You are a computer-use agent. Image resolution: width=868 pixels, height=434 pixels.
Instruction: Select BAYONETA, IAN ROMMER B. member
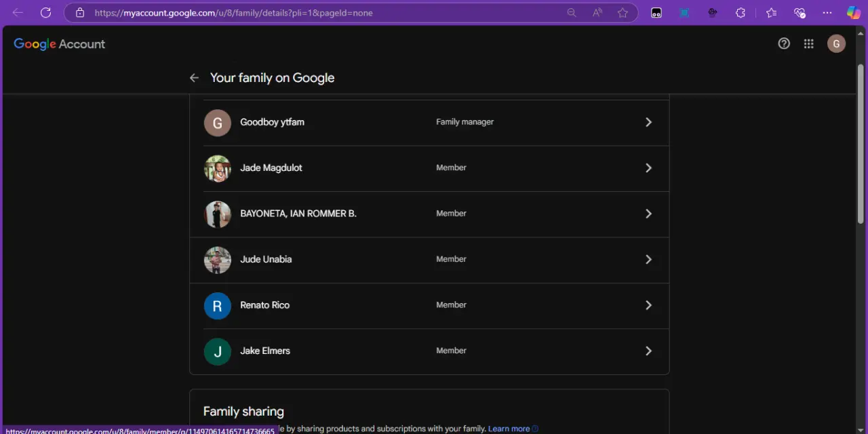pos(429,214)
